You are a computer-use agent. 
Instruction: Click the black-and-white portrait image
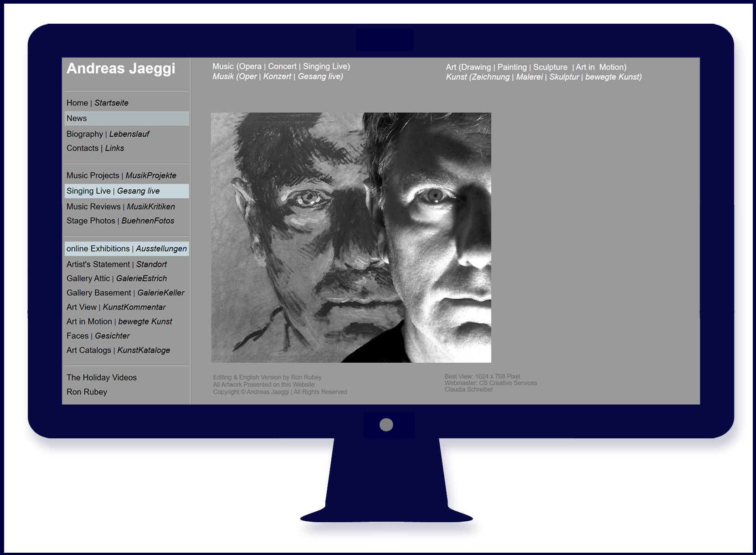point(351,237)
